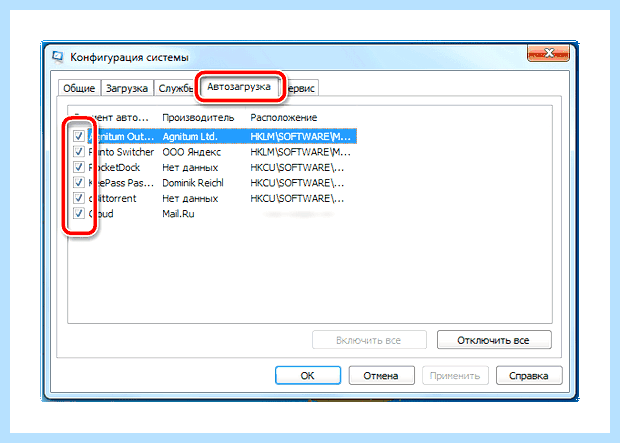Sort by Производитель column header

coord(198,118)
